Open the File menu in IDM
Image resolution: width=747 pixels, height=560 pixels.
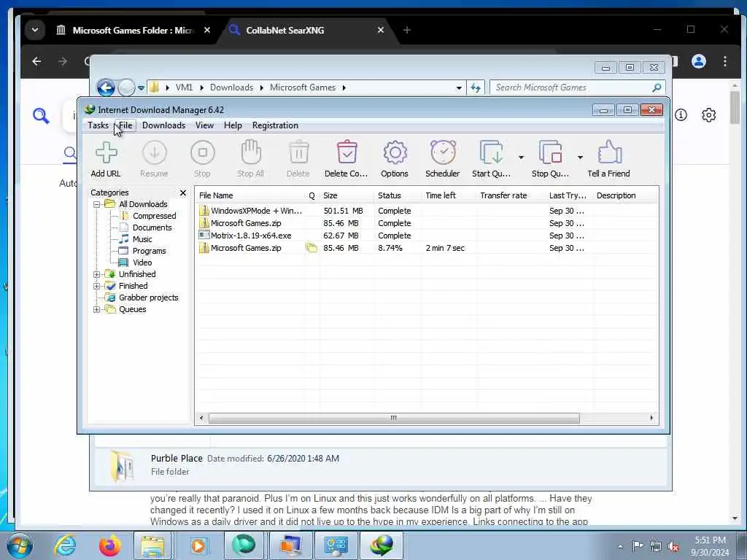click(125, 125)
